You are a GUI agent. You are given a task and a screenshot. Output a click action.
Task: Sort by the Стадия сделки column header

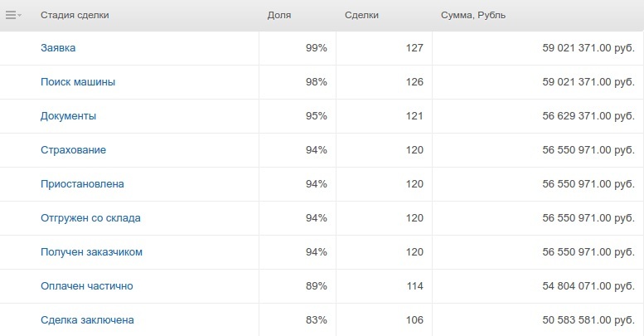pyautogui.click(x=75, y=15)
